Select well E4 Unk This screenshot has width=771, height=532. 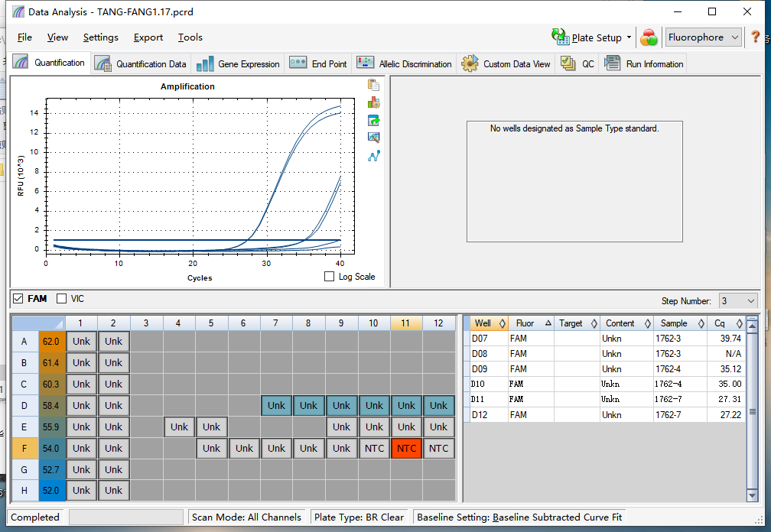[x=179, y=427]
